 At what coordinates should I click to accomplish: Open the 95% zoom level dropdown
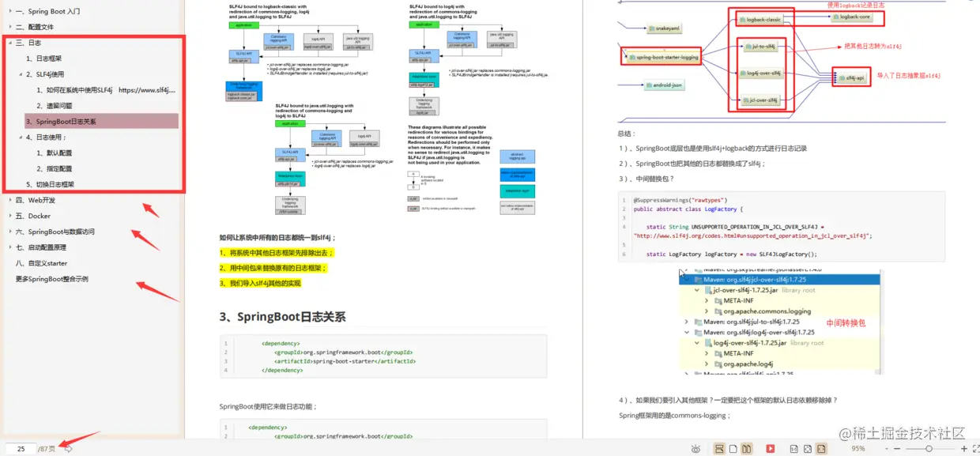886,449
